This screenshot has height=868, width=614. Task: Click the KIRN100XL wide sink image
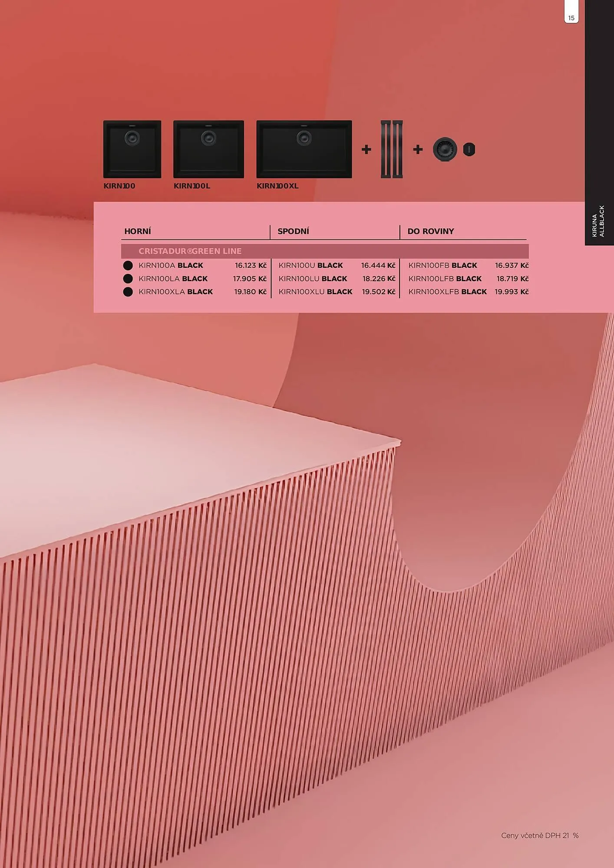(x=304, y=149)
